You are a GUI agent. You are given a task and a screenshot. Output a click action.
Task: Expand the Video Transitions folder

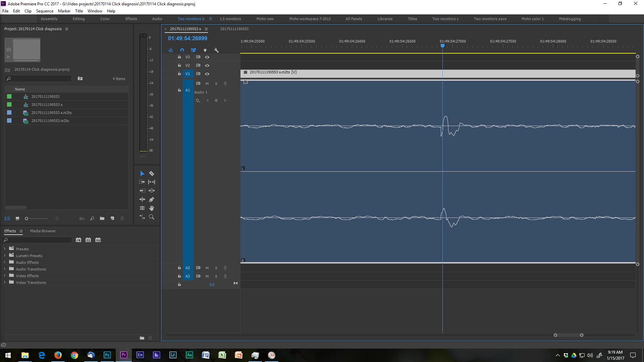click(x=5, y=282)
